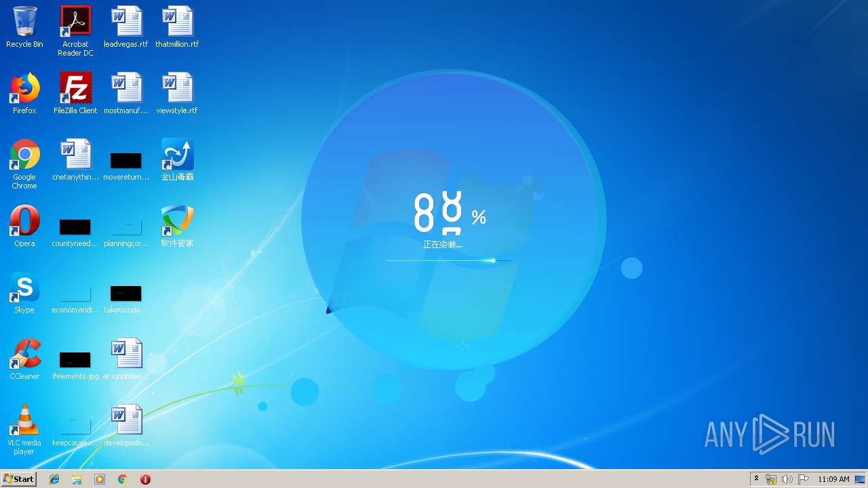Select the planningcor... file
This screenshot has width=868, height=488.
[126, 232]
